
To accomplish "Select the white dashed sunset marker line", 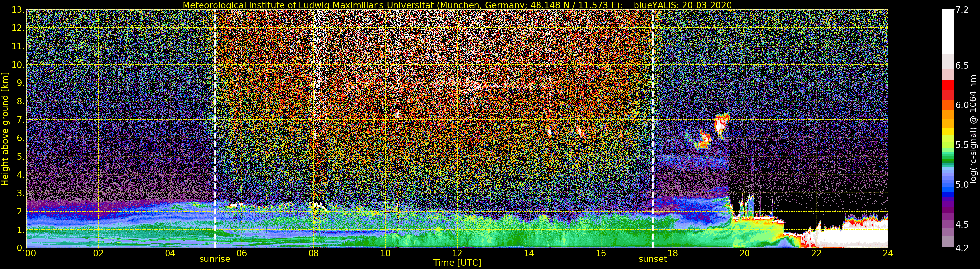I will tap(653, 129).
